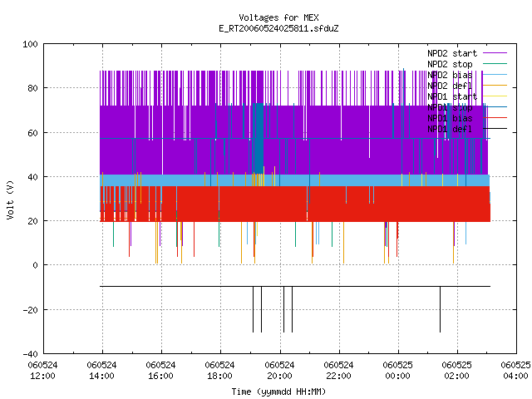Click the y-axis tick label '-40'
This screenshot has height=399, width=532.
pos(30,354)
